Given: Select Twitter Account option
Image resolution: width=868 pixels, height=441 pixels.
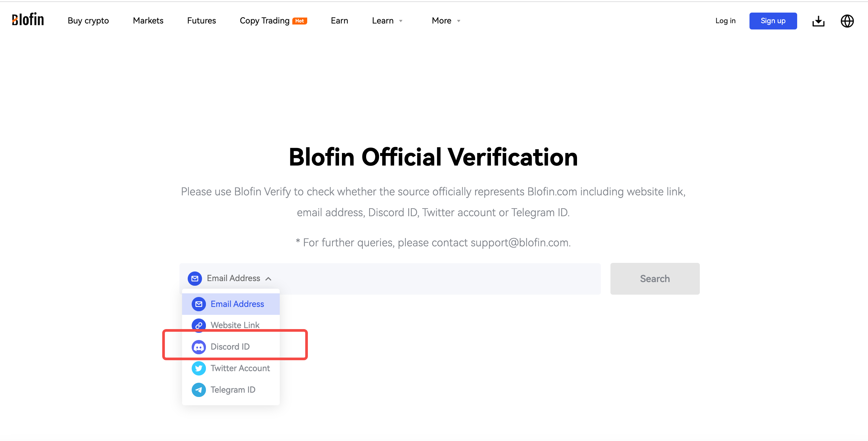Looking at the screenshot, I should pyautogui.click(x=230, y=368).
